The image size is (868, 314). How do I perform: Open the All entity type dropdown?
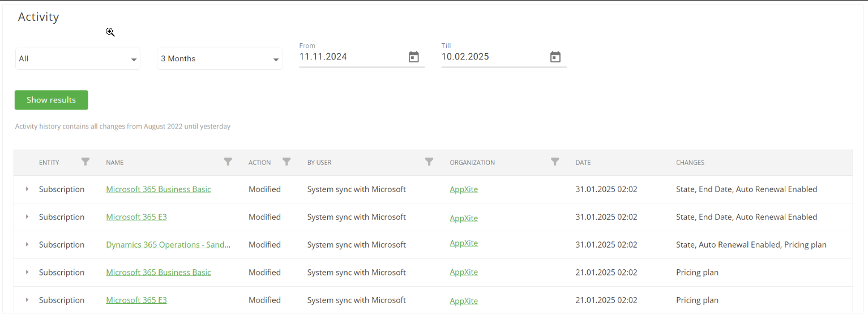pos(78,59)
